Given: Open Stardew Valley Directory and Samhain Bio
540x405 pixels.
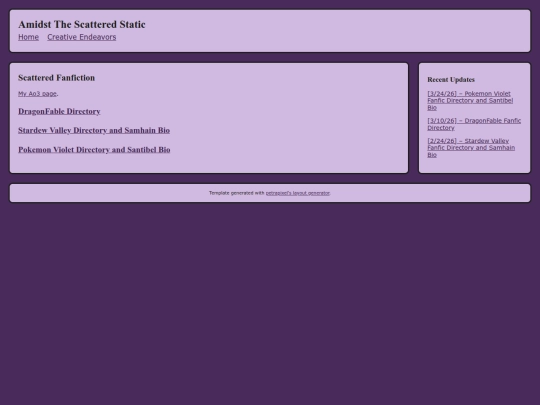Looking at the screenshot, I should tap(94, 130).
